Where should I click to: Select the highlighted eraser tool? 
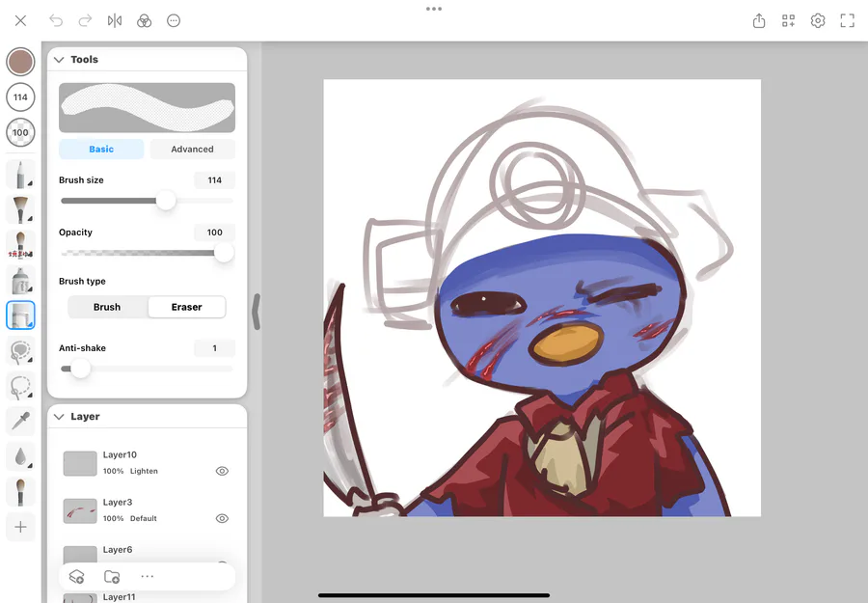(x=20, y=315)
